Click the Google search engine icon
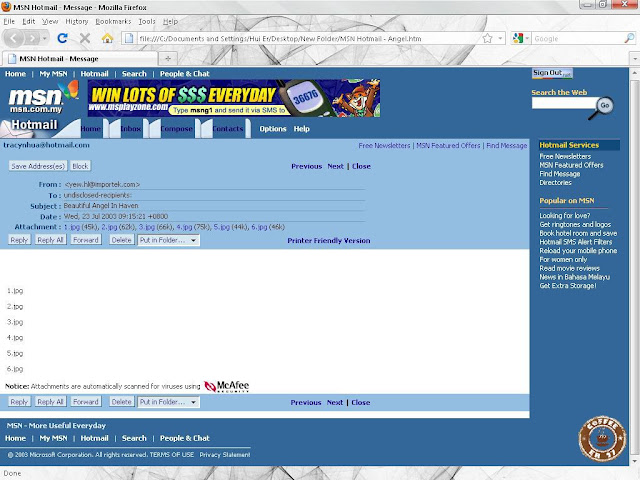640x480 pixels. tap(518, 38)
